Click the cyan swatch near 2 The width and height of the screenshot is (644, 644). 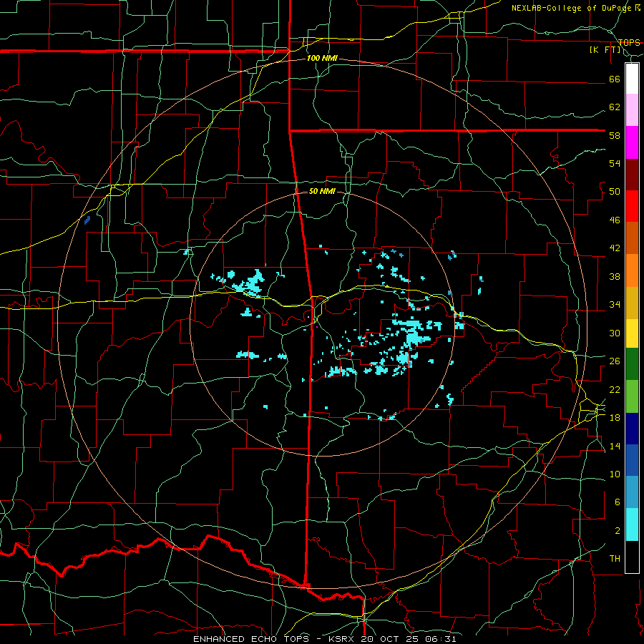[x=632, y=525]
